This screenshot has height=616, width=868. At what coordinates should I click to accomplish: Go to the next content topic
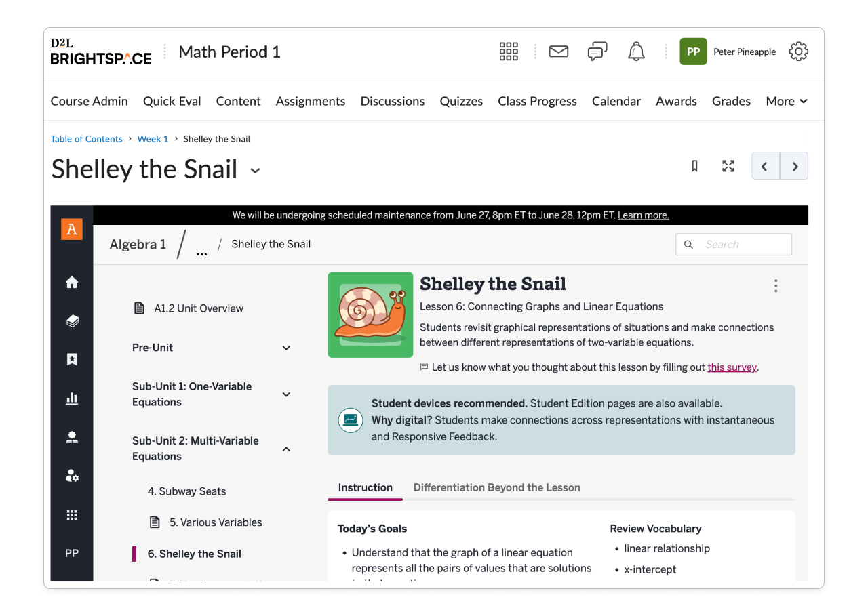[x=794, y=166]
